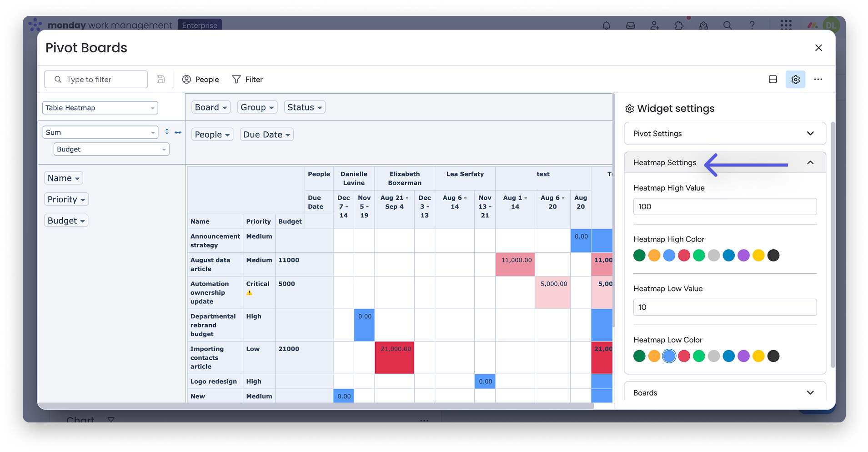Open the invite members icon
Screen dimensions: 868x452
(655, 25)
